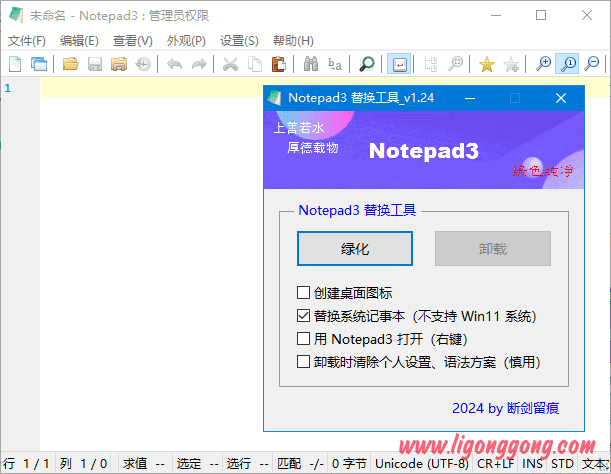Image resolution: width=611 pixels, height=474 pixels.
Task: Open a new Notepad3 window icon
Action: point(39,64)
